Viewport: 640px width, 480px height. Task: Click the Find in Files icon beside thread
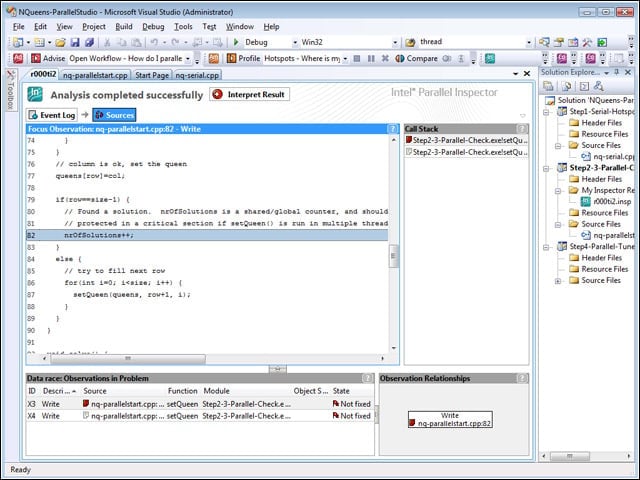point(411,42)
